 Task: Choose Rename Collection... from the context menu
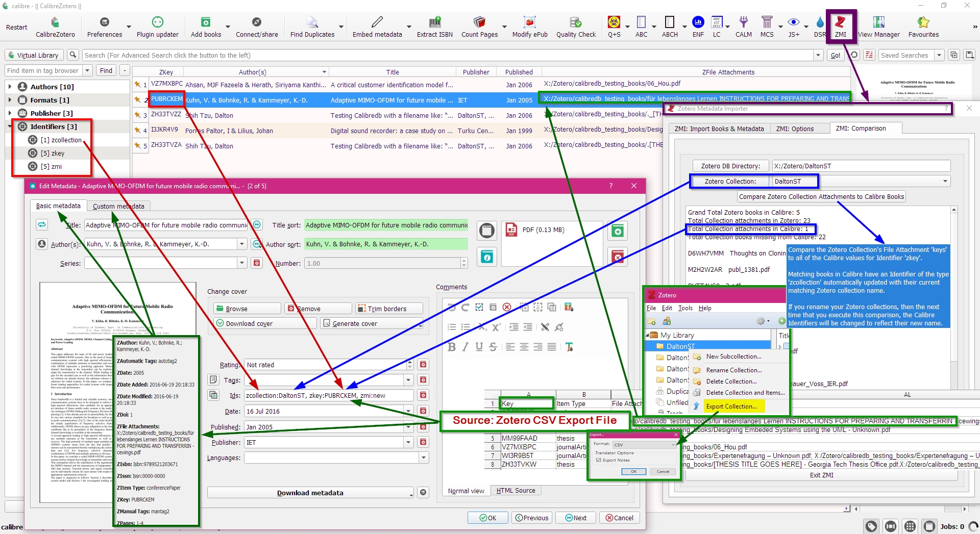733,370
